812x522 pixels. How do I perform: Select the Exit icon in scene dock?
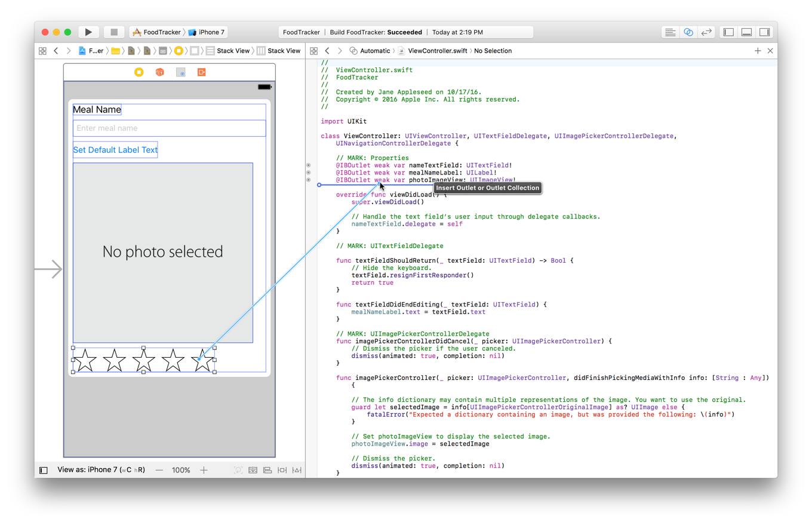202,72
